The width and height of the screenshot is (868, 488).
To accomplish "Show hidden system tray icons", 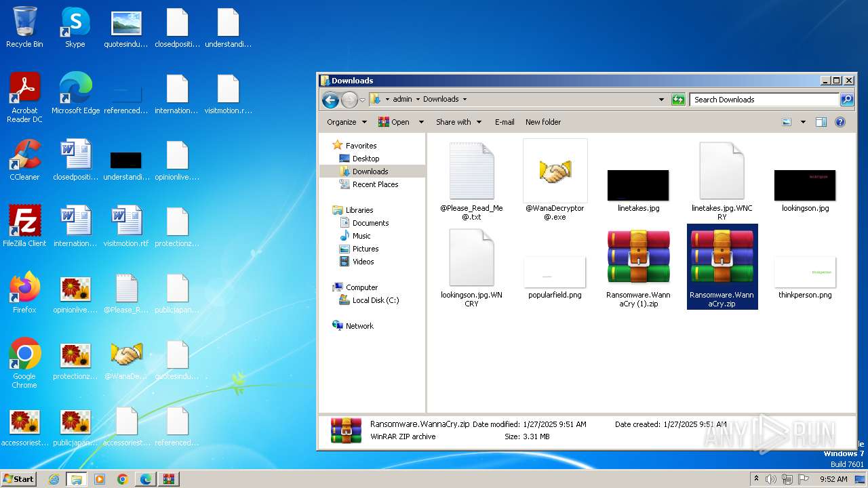I will pos(756,479).
